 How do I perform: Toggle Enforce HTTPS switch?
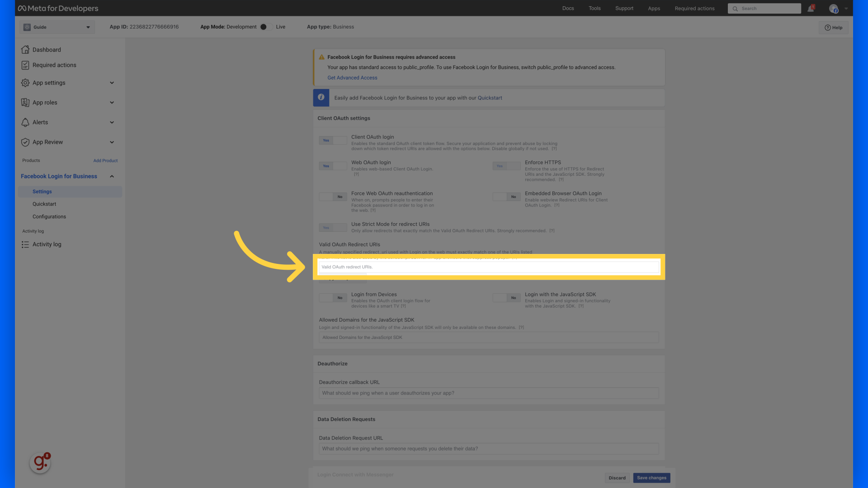(506, 166)
